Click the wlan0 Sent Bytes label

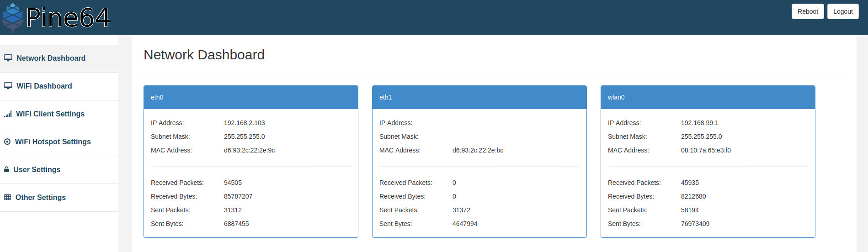tap(624, 224)
